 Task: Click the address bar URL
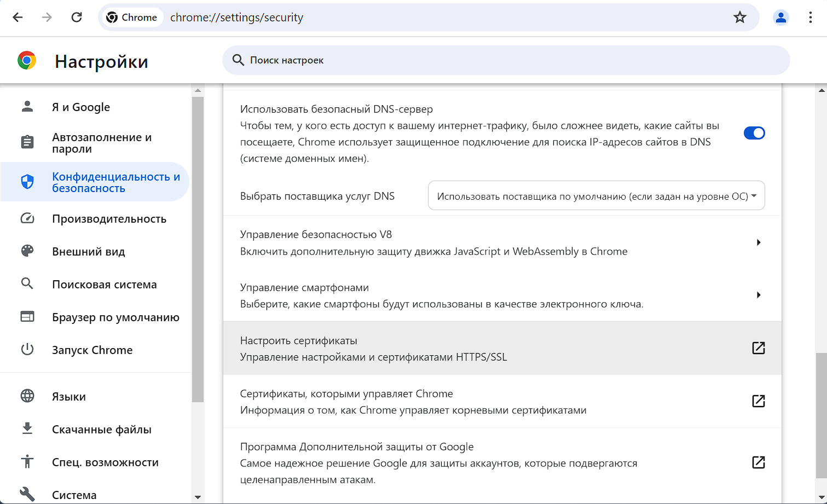coord(236,18)
